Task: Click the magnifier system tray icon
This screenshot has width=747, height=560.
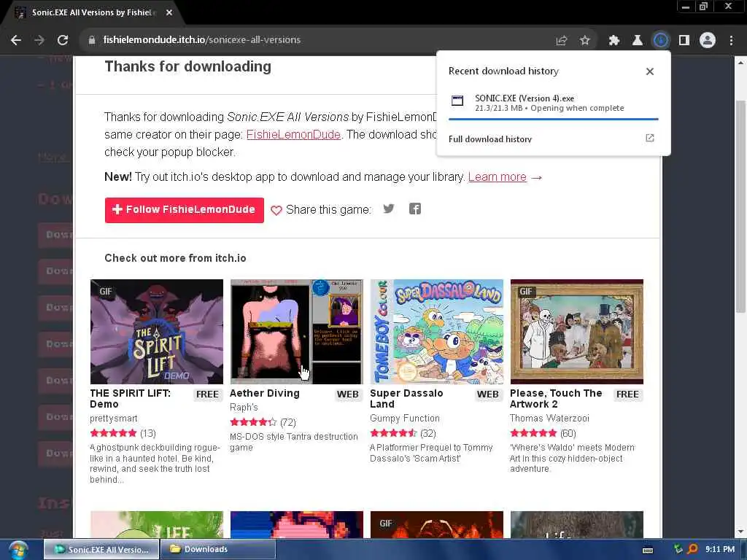Action: click(x=692, y=550)
